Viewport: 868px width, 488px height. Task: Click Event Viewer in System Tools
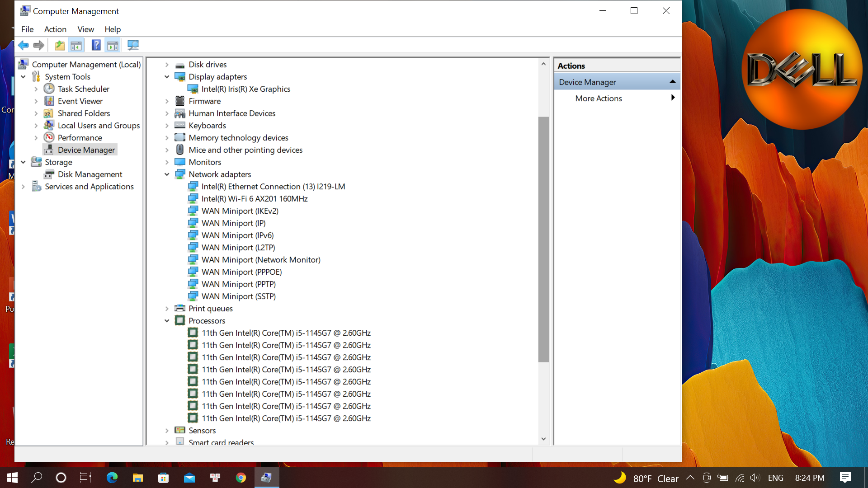[80, 101]
